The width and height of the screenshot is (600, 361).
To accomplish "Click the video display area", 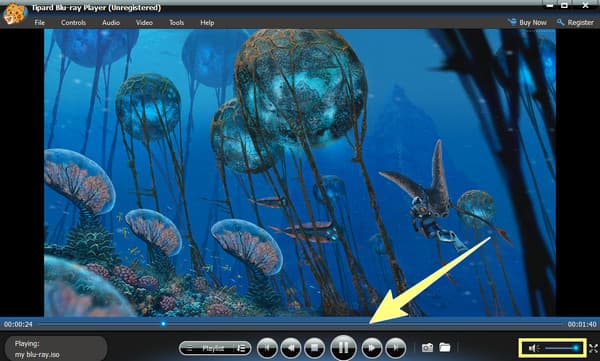I will 300,172.
